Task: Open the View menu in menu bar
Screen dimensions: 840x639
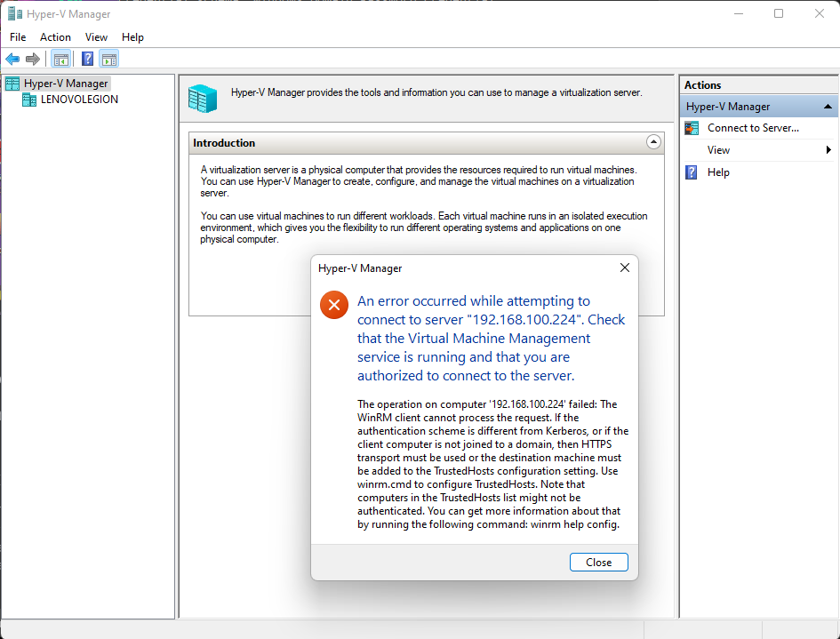Action: (96, 37)
